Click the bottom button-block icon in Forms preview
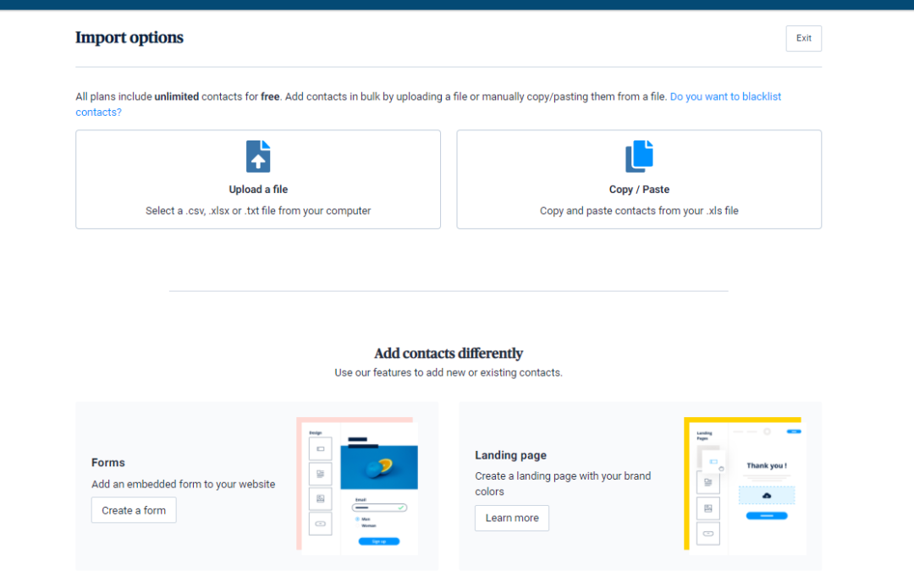 point(320,524)
